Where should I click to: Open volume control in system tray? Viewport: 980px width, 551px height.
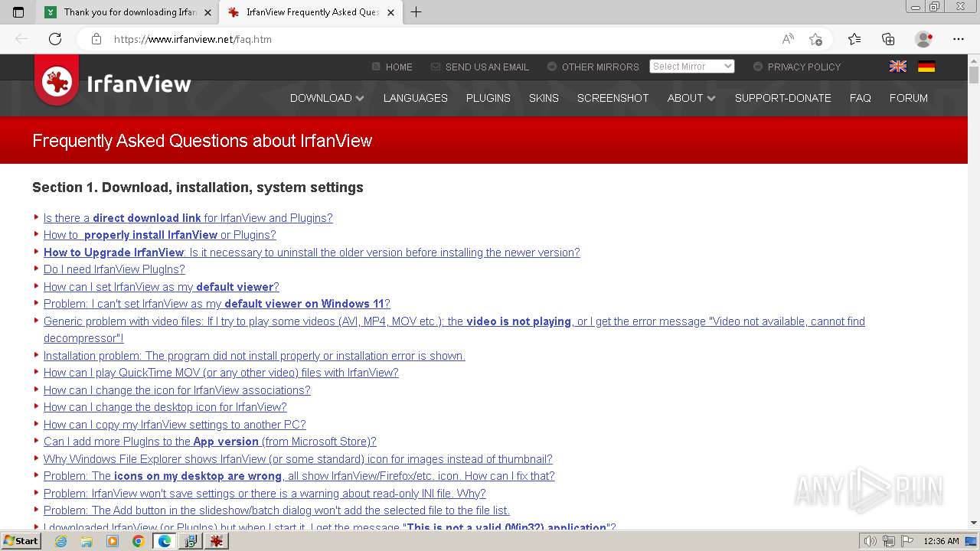tap(870, 541)
